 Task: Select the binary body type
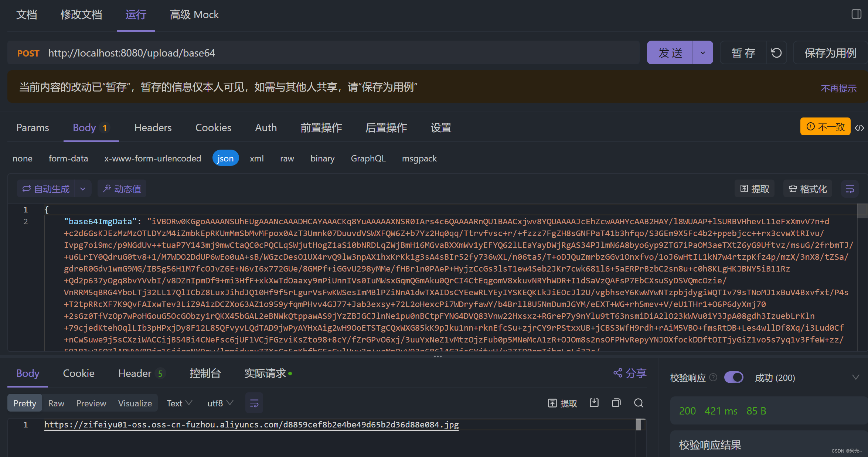point(322,158)
